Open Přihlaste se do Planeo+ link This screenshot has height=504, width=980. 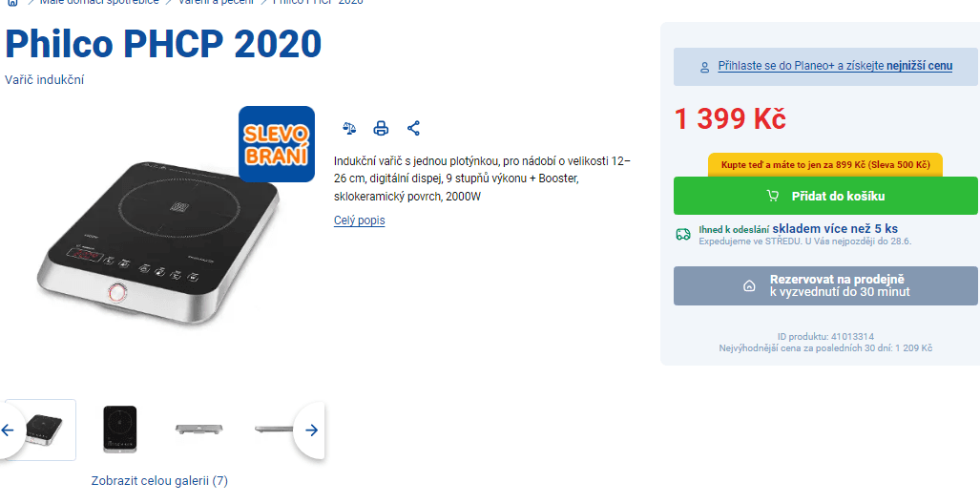(x=835, y=66)
